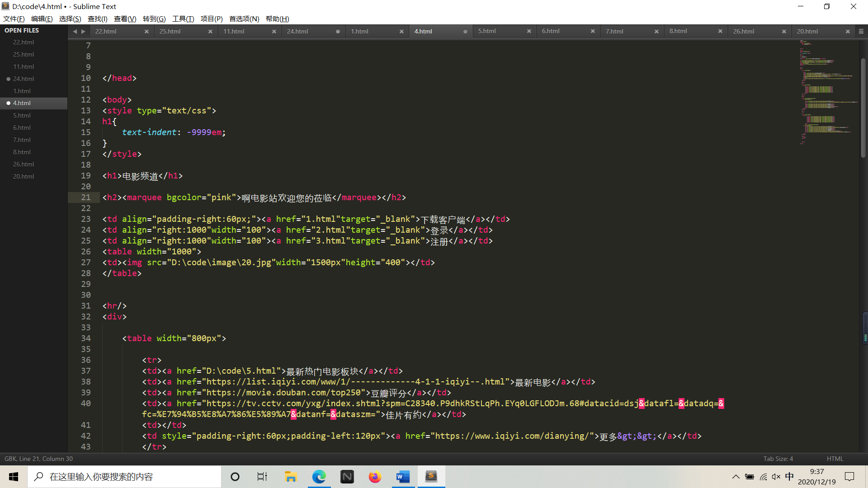Open the Tab Size: 4 selector
The width and height of the screenshot is (868, 488).
pyautogui.click(x=778, y=459)
